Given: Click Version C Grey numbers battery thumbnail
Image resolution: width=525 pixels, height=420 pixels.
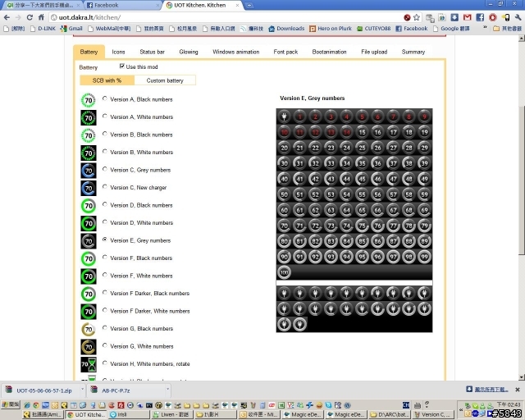Looking at the screenshot, I should click(x=88, y=171).
